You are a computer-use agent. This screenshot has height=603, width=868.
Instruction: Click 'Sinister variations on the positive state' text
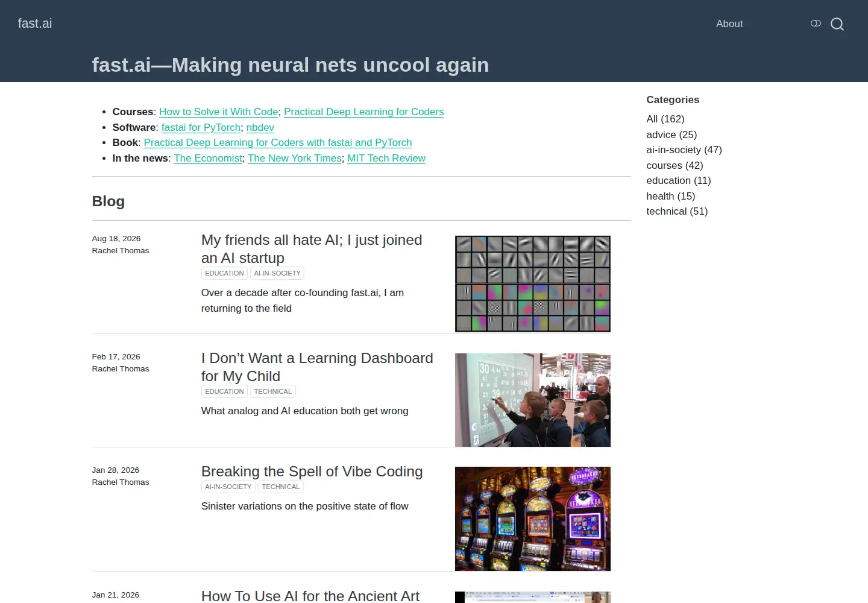[x=305, y=506]
